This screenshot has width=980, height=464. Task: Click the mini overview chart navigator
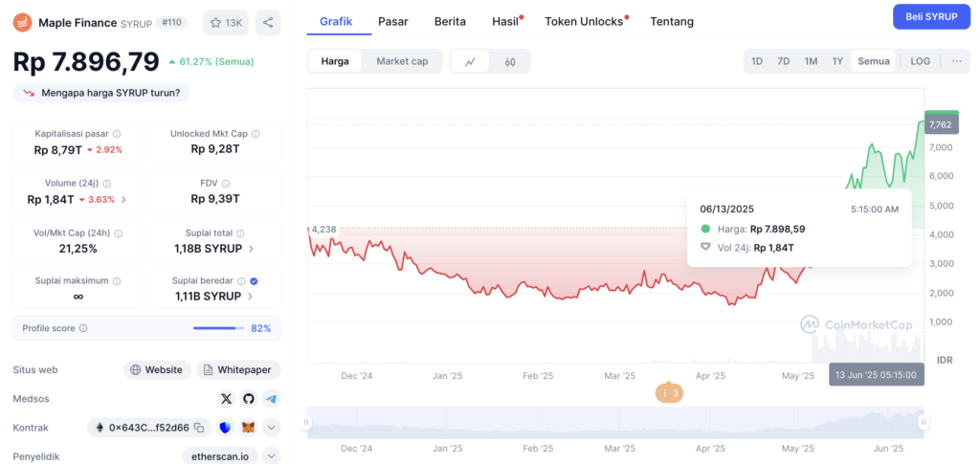[x=615, y=422]
